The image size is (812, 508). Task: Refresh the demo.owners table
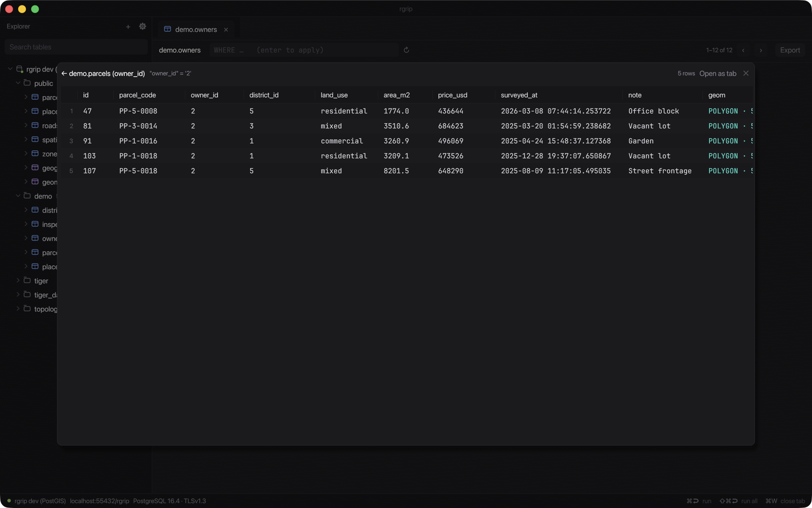pos(406,50)
